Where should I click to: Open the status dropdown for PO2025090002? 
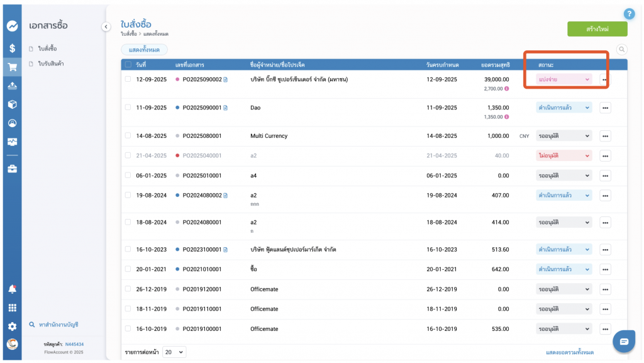(x=563, y=79)
